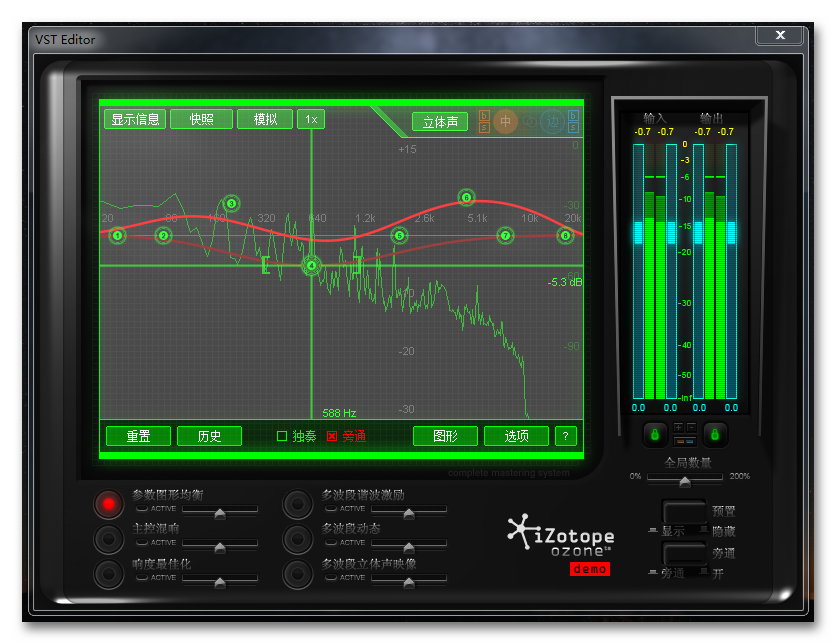Viewport: 836px width, 644px height.
Task: Click the orange and blue meter display icon
Action: [685, 441]
